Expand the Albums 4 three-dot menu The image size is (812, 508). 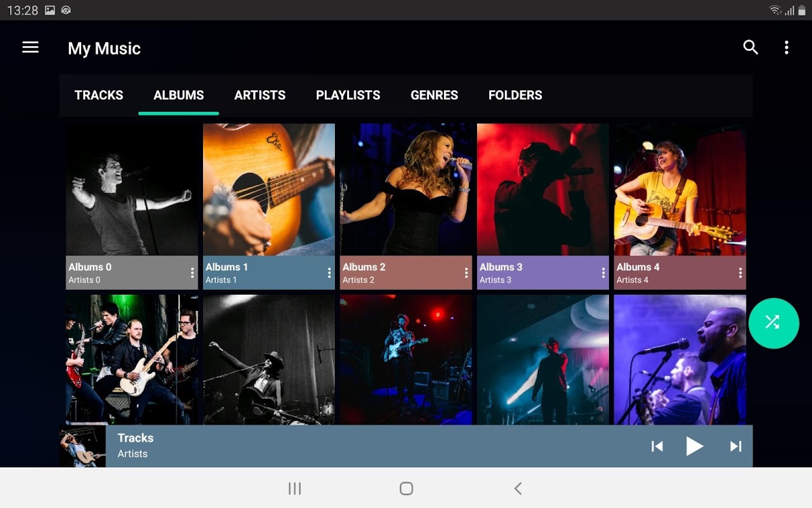(x=740, y=273)
